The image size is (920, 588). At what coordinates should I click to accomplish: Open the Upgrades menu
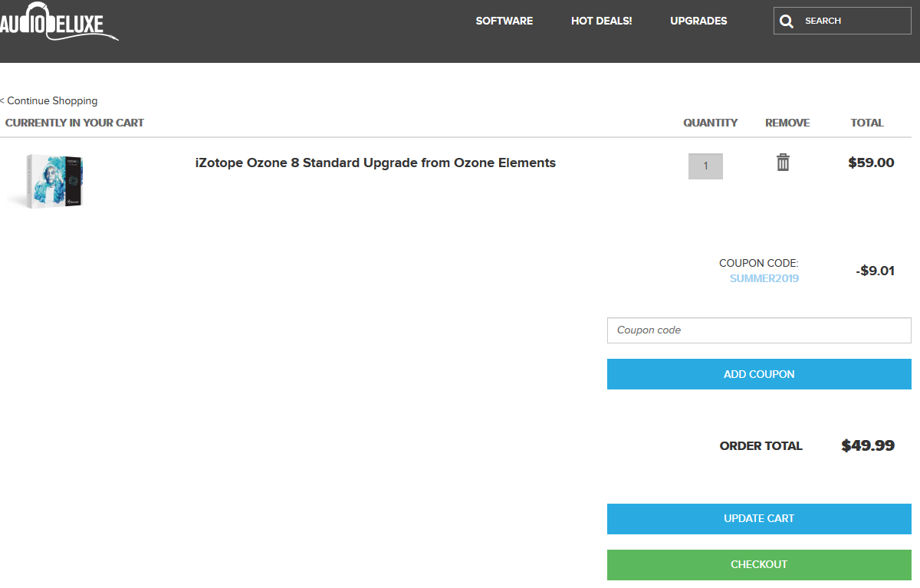[x=698, y=21]
